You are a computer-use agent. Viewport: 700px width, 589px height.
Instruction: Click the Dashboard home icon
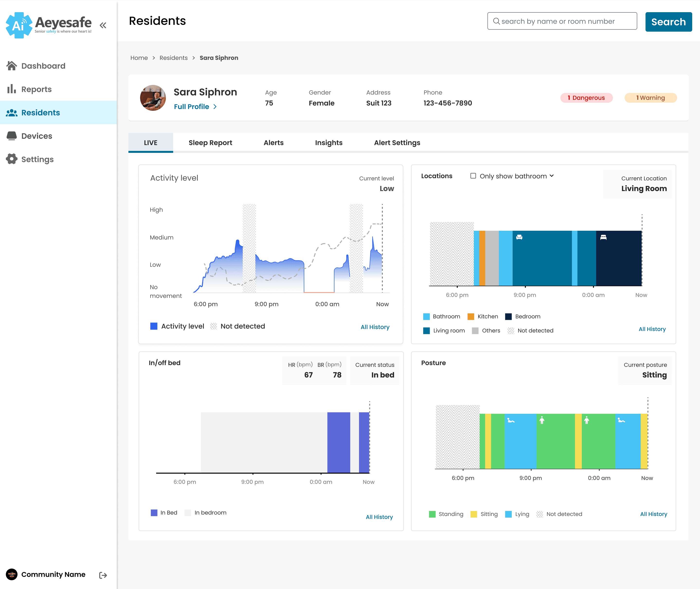coord(12,66)
